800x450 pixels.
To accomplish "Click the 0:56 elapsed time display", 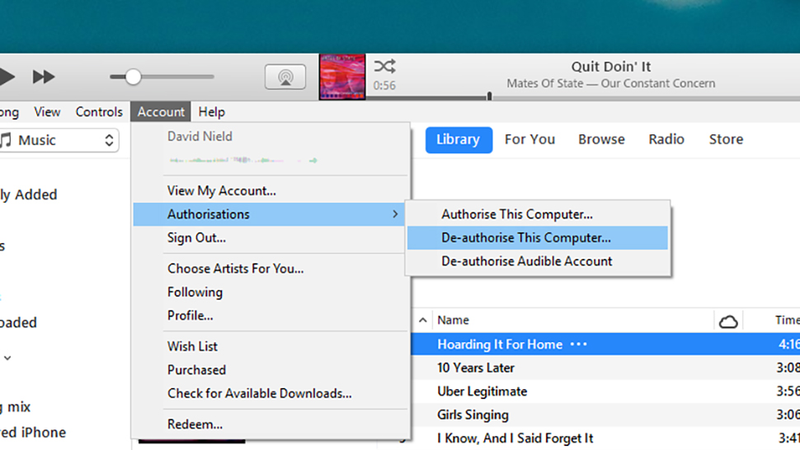I will coord(384,86).
